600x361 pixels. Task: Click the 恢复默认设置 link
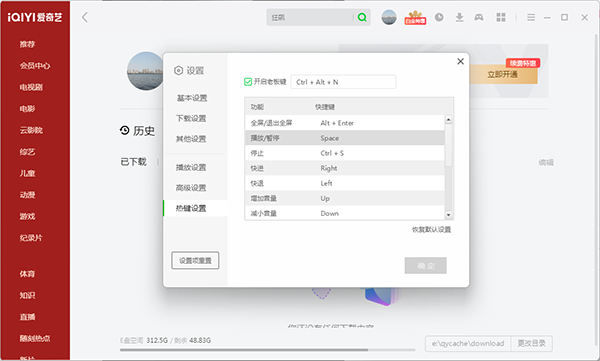pos(431,229)
